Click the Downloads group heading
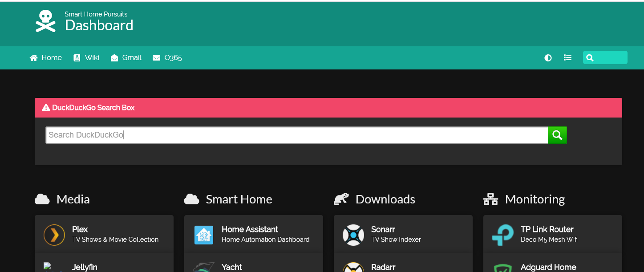644x272 pixels. pyautogui.click(x=385, y=199)
